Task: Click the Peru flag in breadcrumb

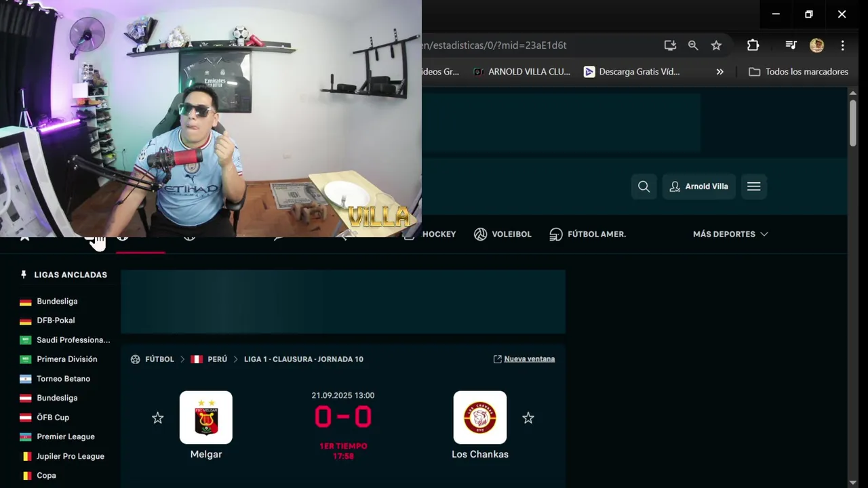Action: click(x=197, y=359)
